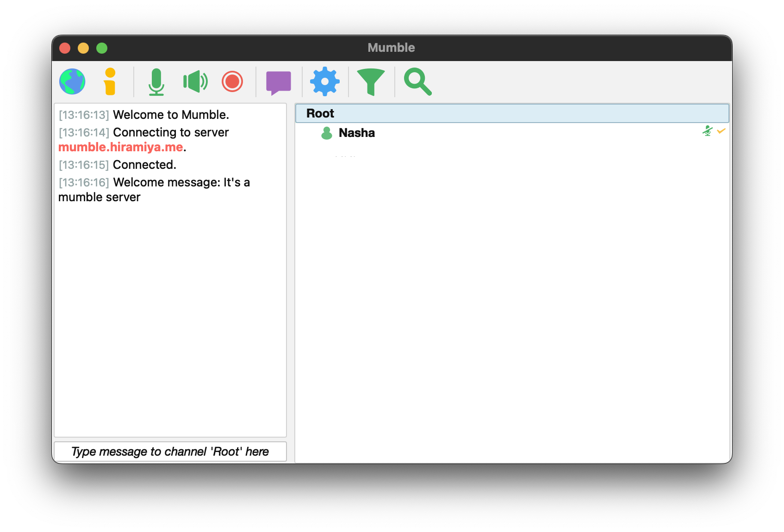784x532 pixels.
Task: Start recording with the red record icon
Action: tap(232, 81)
